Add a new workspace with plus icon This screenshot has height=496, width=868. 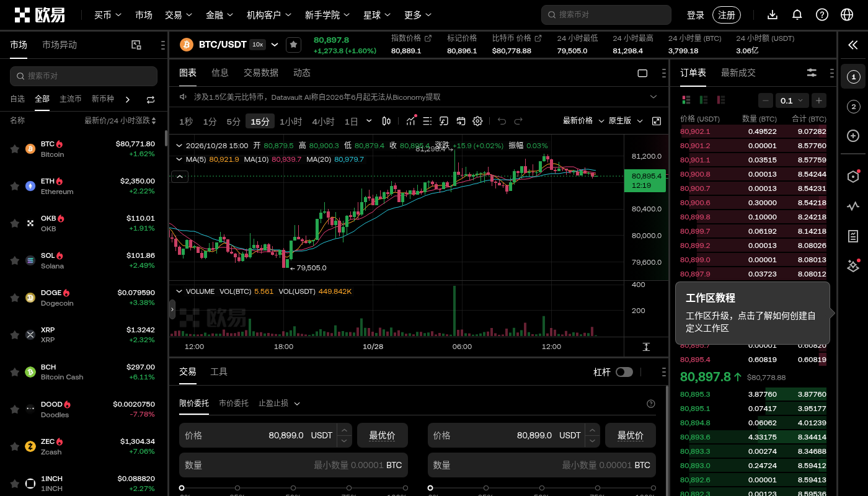pyautogui.click(x=853, y=136)
